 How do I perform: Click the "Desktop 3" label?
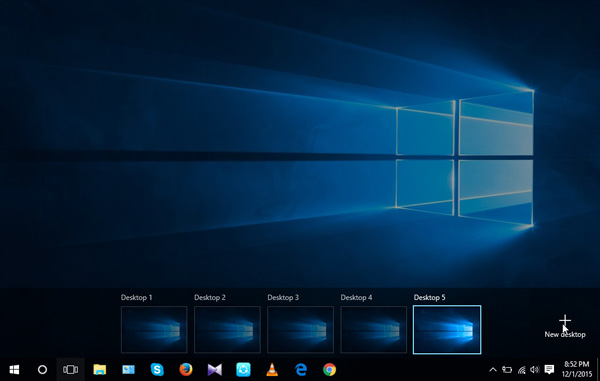point(283,297)
